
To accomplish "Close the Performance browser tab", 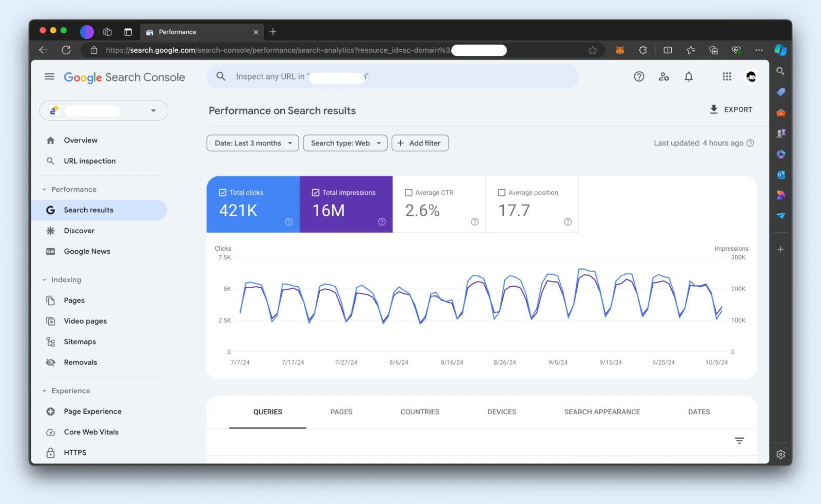I will coord(256,32).
